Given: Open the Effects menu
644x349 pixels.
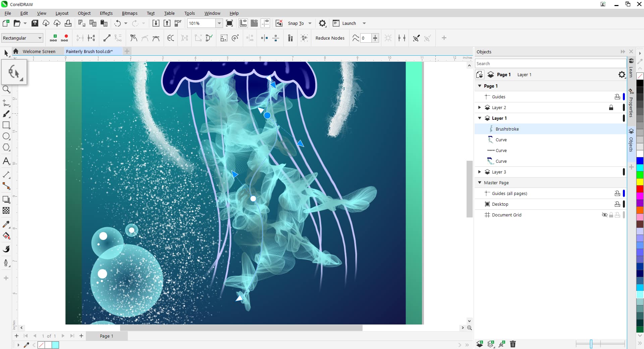Looking at the screenshot, I should 106,13.
